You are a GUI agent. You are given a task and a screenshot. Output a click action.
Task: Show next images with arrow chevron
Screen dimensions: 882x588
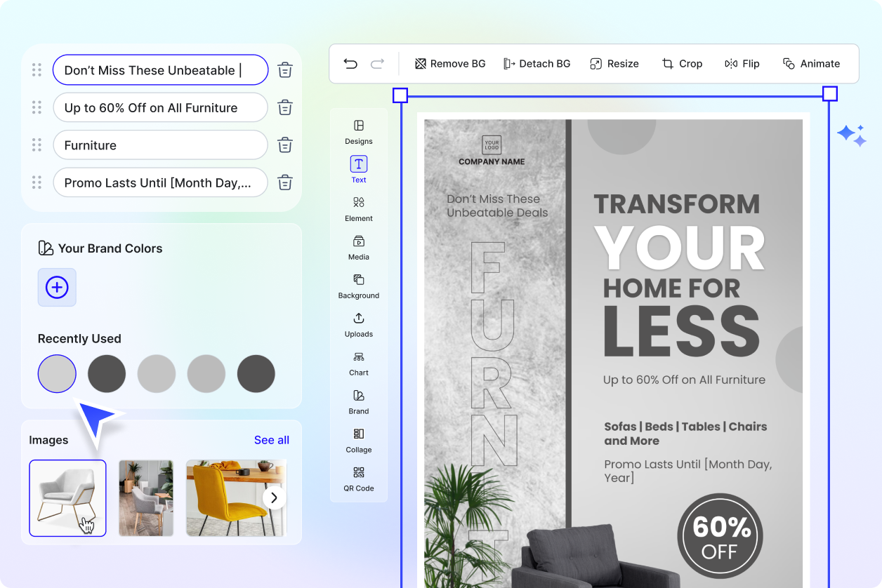click(x=274, y=498)
